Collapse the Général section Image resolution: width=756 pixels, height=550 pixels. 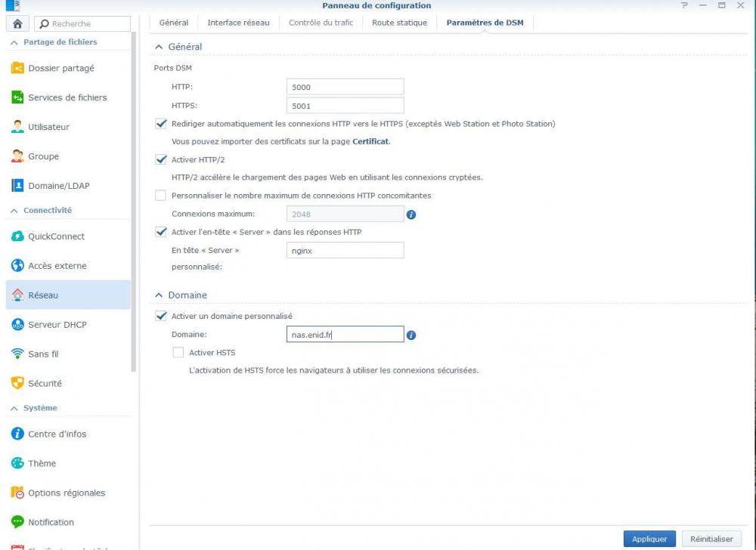pyautogui.click(x=159, y=47)
